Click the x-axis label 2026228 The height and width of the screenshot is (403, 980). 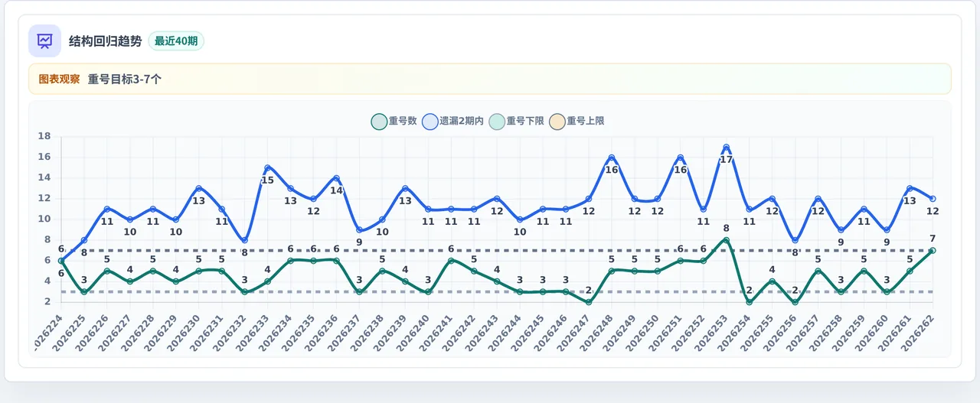(139, 331)
